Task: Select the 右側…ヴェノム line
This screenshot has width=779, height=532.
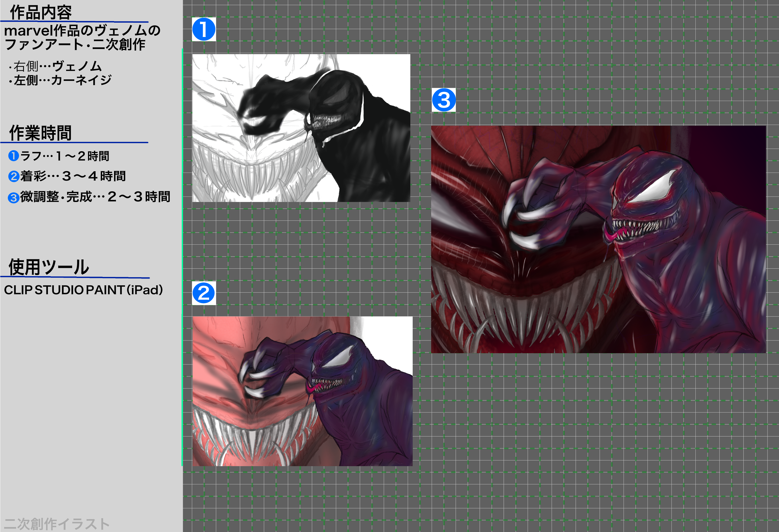Action: pos(55,66)
